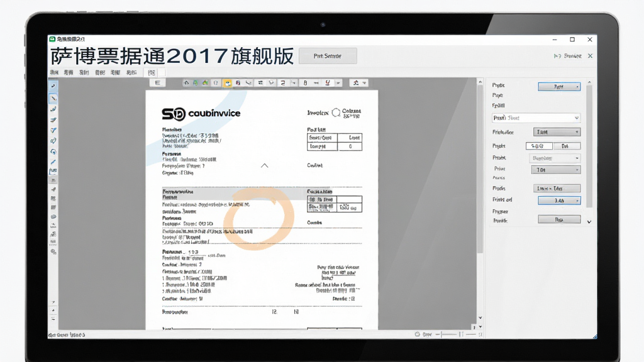
Task: Close the preview with the X beside it
Action: (590, 56)
